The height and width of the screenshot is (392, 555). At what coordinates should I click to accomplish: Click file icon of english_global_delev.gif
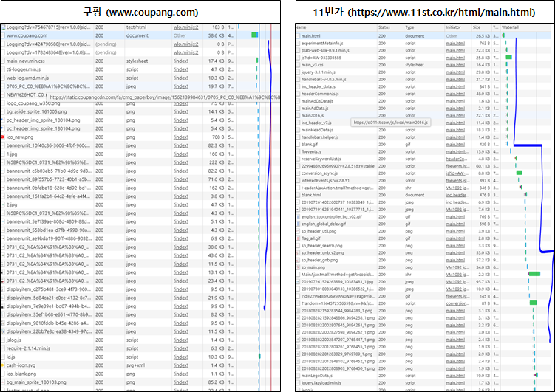click(x=298, y=224)
